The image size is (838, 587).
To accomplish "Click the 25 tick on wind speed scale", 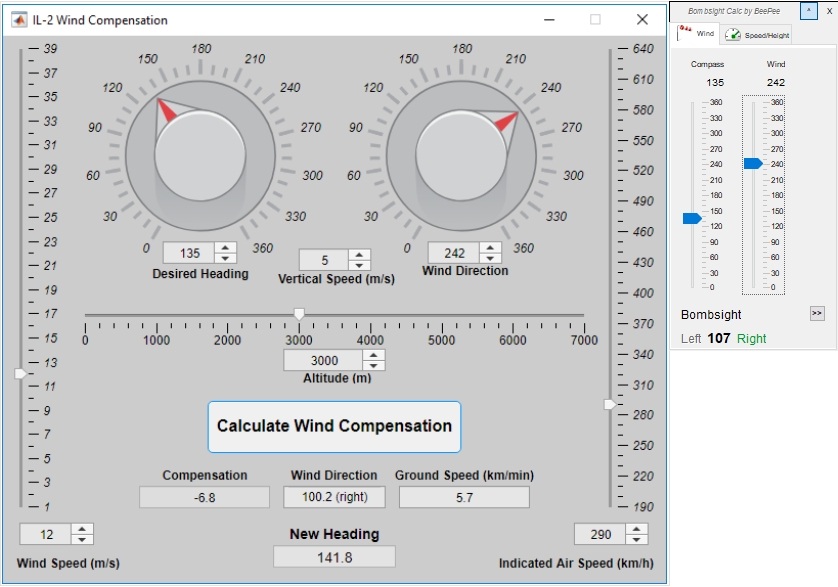I will pyautogui.click(x=50, y=218).
